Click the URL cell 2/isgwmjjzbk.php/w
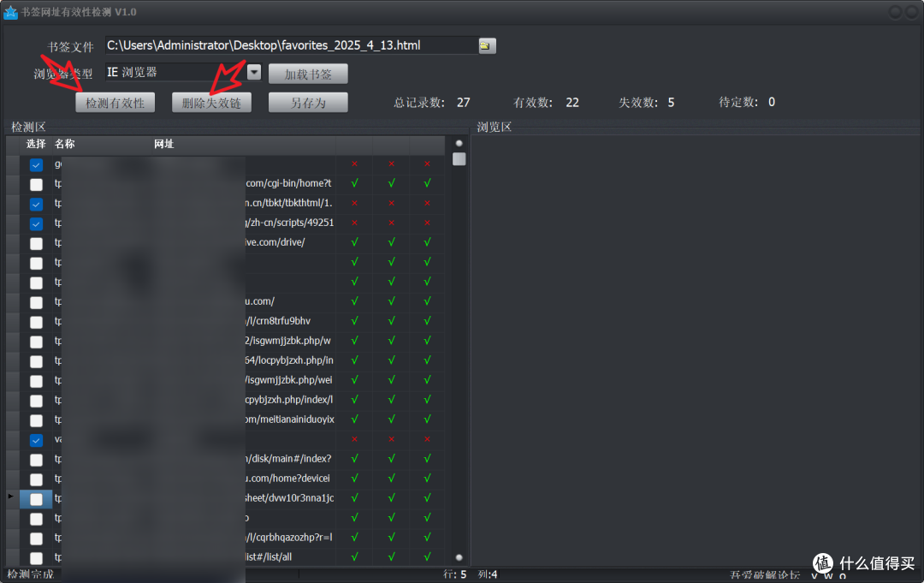This screenshot has width=924, height=583. [x=287, y=341]
